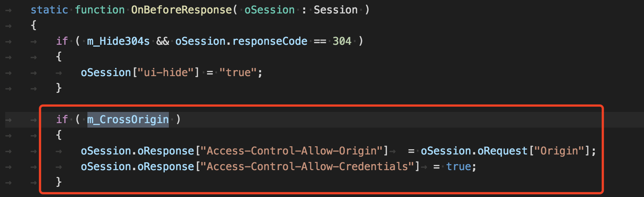
Task: Click the "Access-Control-Allow-Origin" header string
Action: [292, 151]
